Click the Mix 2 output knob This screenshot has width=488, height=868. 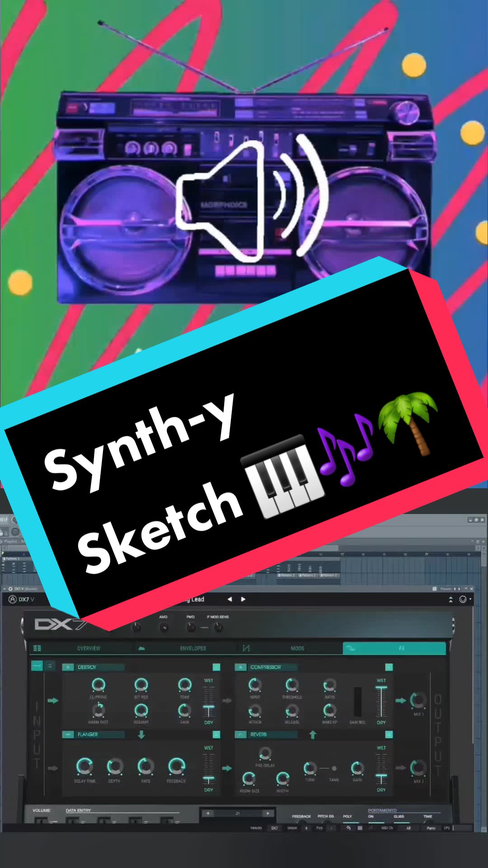pos(418,768)
